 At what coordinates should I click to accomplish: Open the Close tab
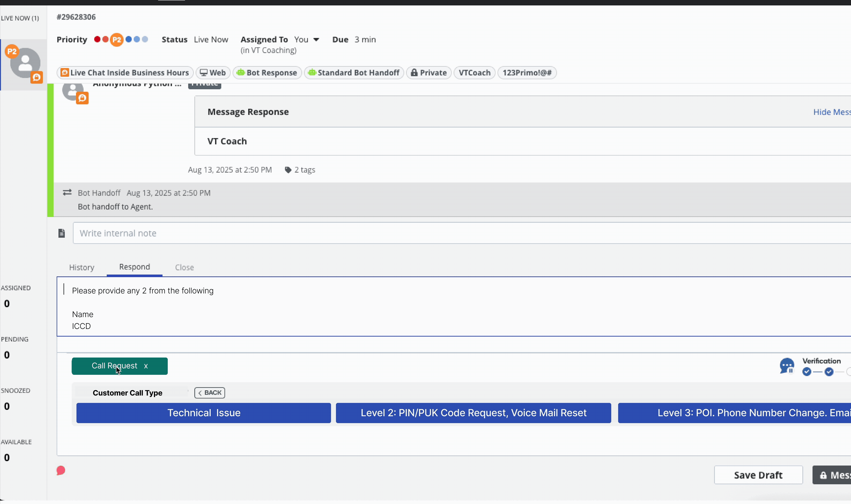[185, 267]
